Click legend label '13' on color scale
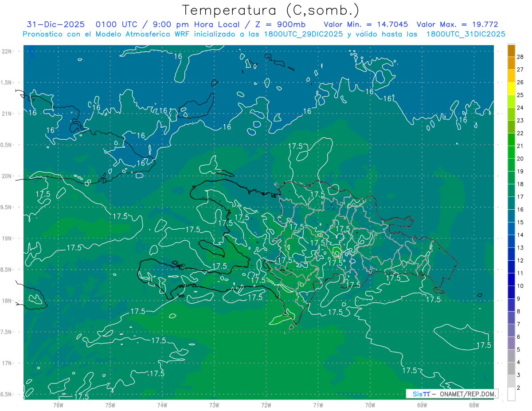Viewport: 532px width, 411px height. [520, 248]
